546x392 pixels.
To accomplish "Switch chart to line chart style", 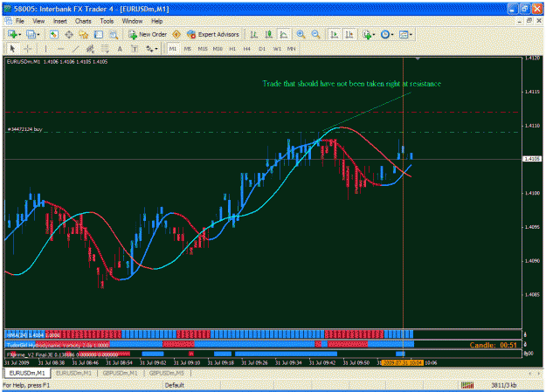I will coord(284,34).
